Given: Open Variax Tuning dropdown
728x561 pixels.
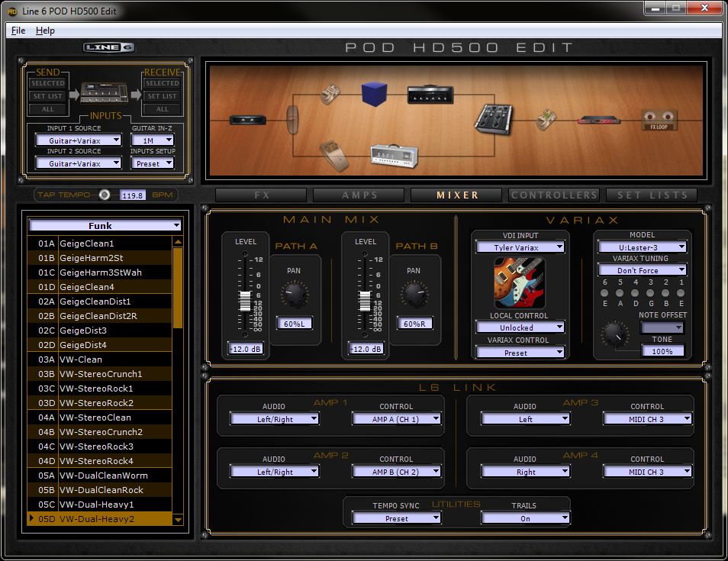Looking at the screenshot, I should 643,270.
